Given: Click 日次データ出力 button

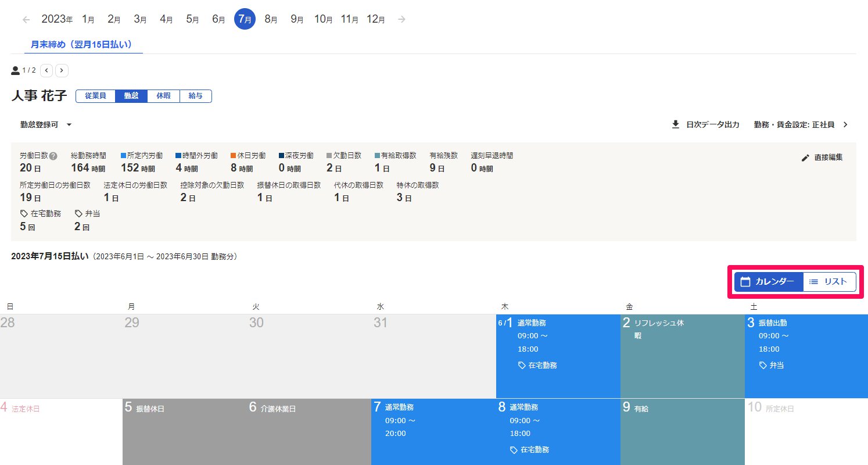Looking at the screenshot, I should (705, 124).
